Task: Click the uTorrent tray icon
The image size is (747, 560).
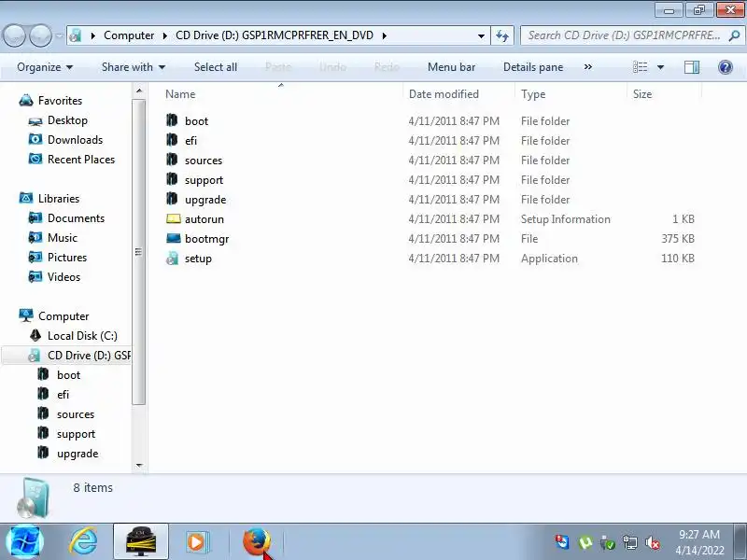Action: (x=585, y=542)
